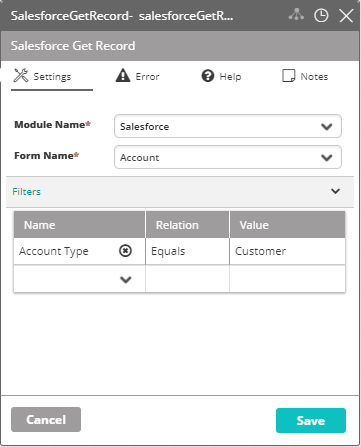This screenshot has height=447, width=361.
Task: Click the warning triangle Error icon
Action: click(x=123, y=75)
